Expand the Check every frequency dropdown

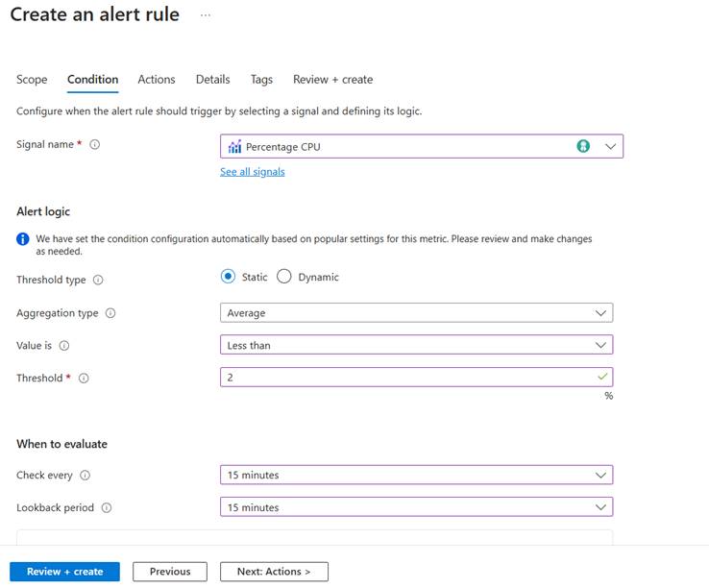(416, 475)
